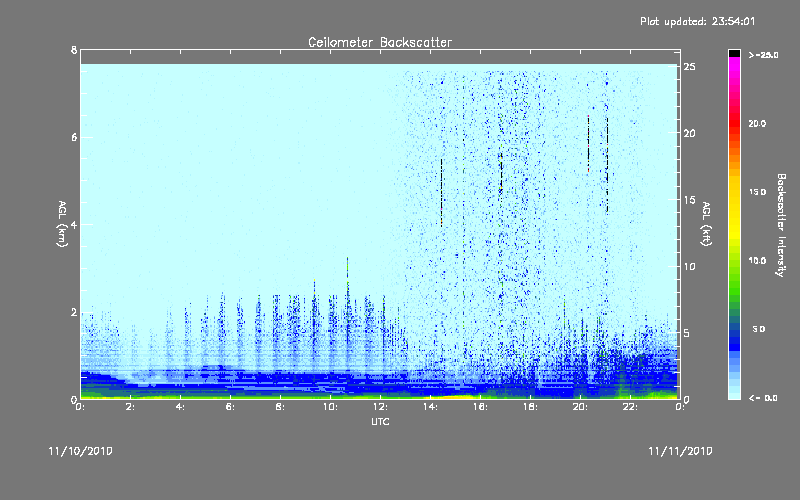Click the right 'AGL (kft)' axis label
800x500 pixels.
(706, 224)
